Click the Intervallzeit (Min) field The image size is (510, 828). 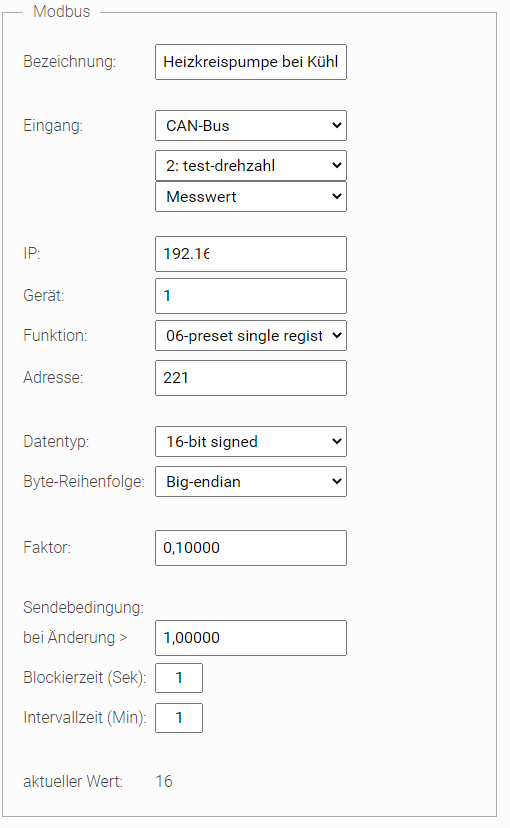(x=179, y=718)
